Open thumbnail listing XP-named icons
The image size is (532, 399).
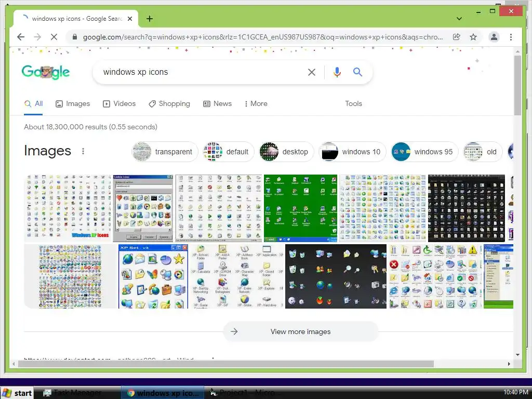coord(236,276)
